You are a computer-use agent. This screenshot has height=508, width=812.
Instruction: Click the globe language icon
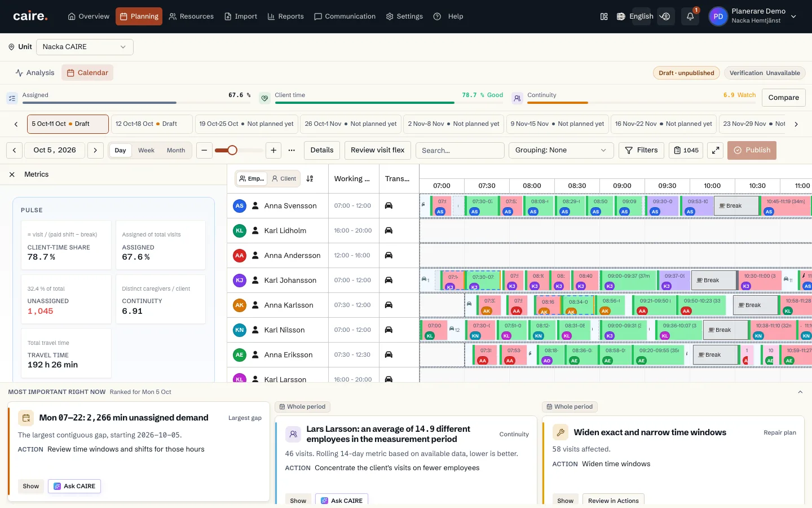pos(621,16)
